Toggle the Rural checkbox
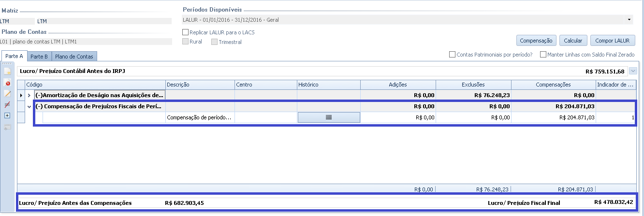 [185, 42]
